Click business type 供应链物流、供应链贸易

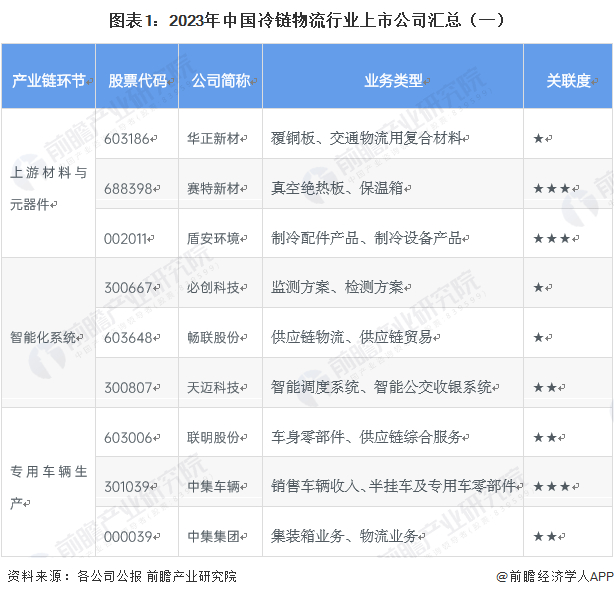click(352, 337)
